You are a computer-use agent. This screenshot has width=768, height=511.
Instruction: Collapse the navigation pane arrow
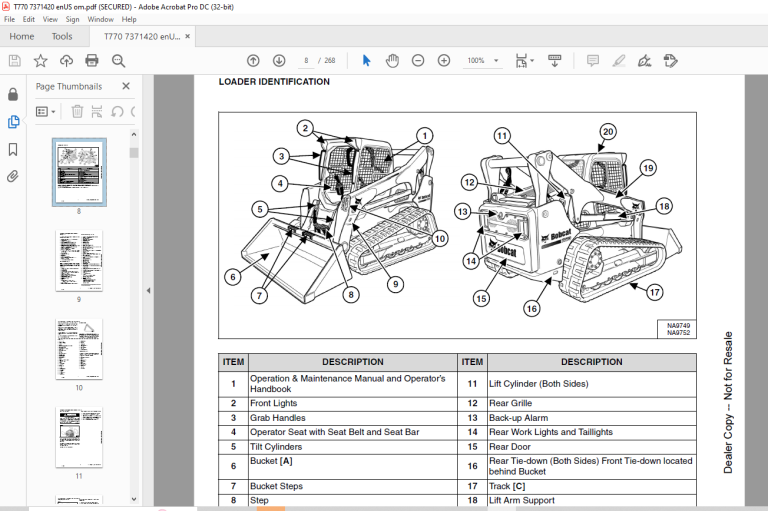[x=148, y=291]
